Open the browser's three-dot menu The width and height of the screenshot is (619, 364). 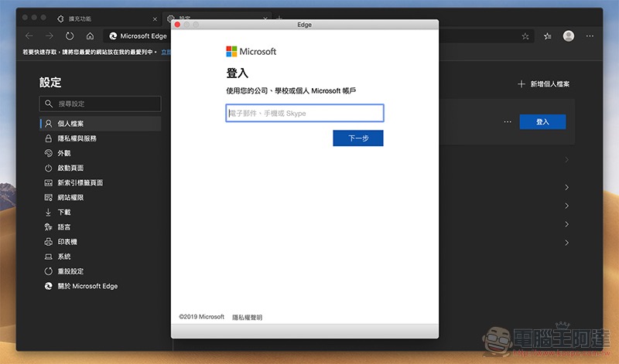pyautogui.click(x=590, y=36)
